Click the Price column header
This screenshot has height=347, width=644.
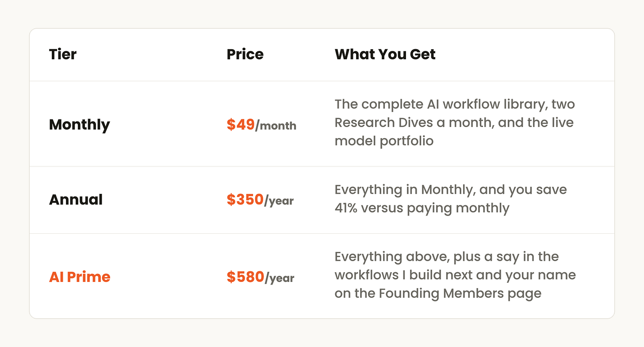pyautogui.click(x=245, y=54)
